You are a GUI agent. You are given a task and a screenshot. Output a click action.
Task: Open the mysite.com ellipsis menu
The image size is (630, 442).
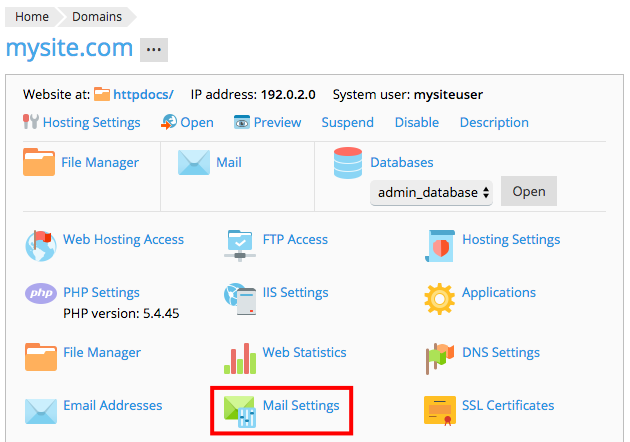click(x=154, y=49)
